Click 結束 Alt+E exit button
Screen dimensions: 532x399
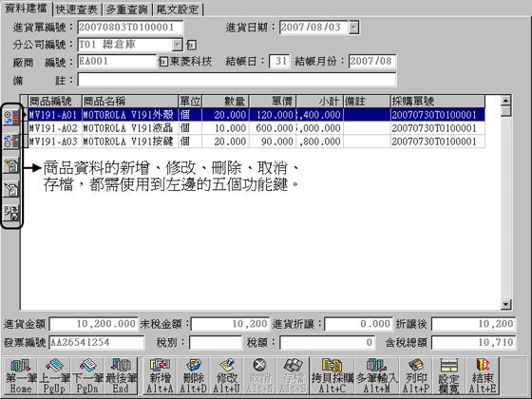pyautogui.click(x=483, y=376)
